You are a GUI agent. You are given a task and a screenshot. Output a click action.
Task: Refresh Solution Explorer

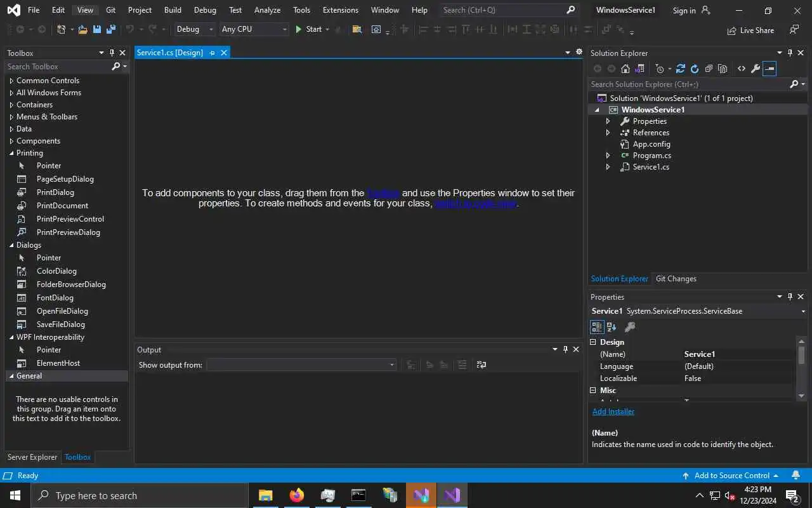(x=695, y=69)
